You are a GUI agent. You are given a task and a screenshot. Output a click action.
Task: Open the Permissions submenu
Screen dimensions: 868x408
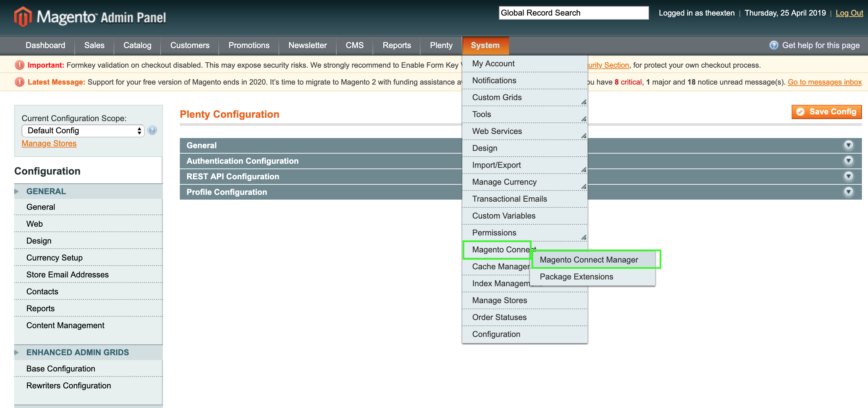coord(525,233)
